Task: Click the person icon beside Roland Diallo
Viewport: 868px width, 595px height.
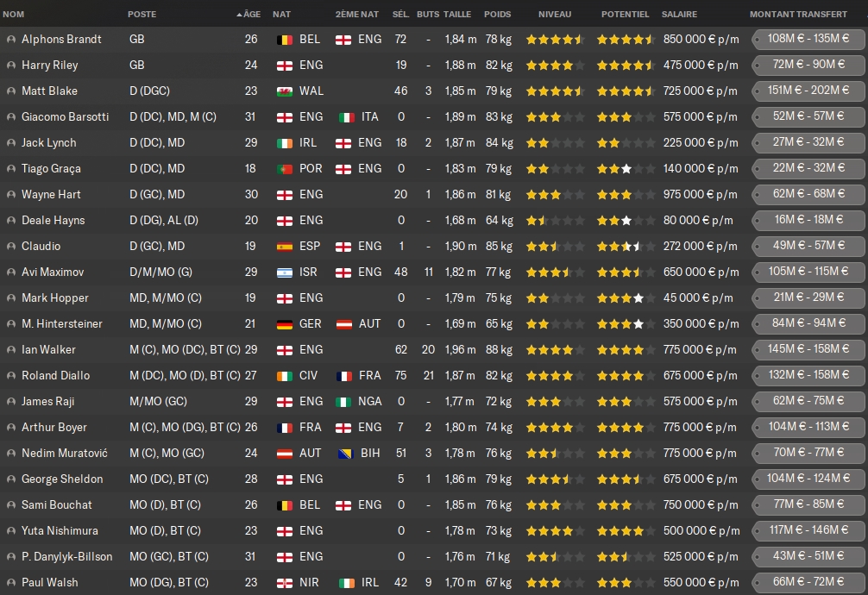Action: (x=10, y=376)
